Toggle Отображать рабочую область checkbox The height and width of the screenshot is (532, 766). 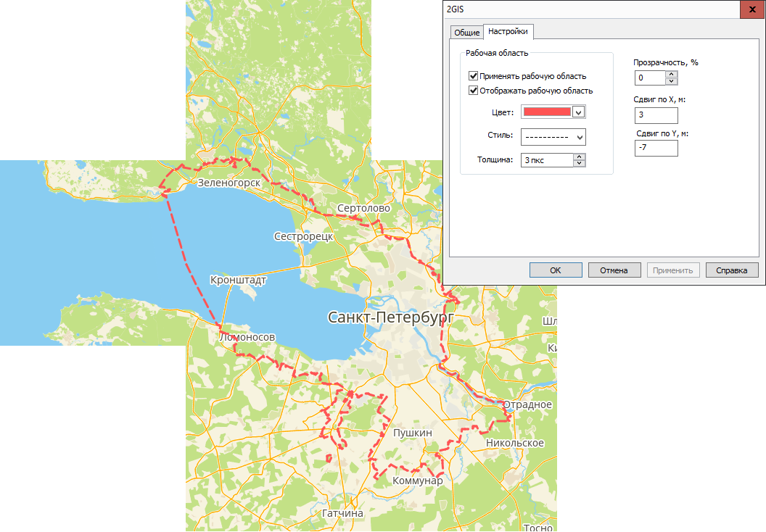[474, 91]
